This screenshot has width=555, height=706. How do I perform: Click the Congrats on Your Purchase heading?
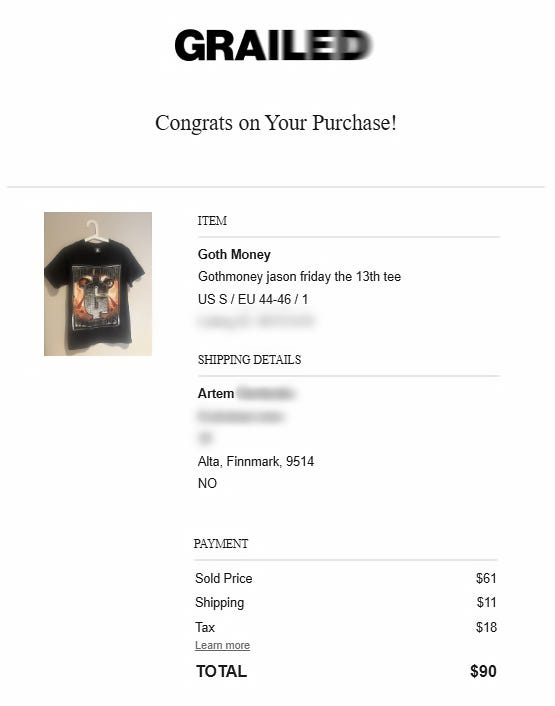[276, 123]
